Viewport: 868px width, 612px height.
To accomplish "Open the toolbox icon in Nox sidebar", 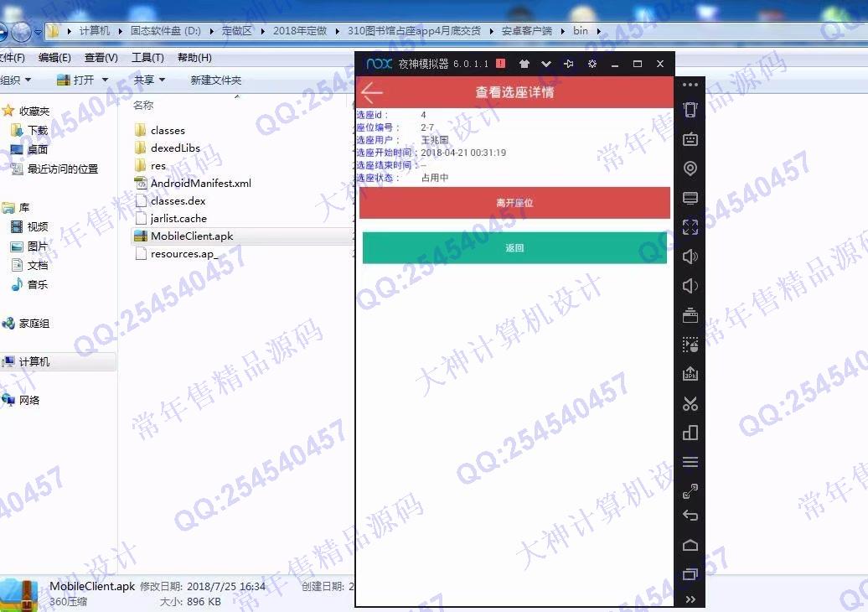I will pyautogui.click(x=690, y=315).
